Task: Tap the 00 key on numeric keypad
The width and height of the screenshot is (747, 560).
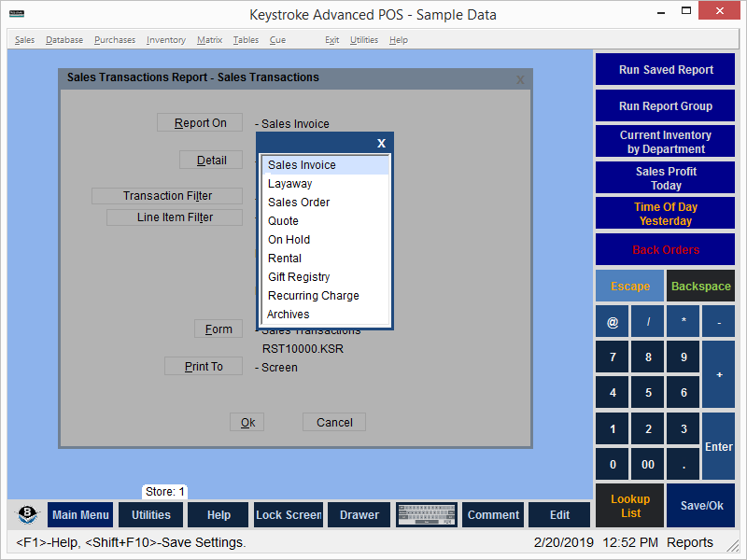Action: coord(648,464)
